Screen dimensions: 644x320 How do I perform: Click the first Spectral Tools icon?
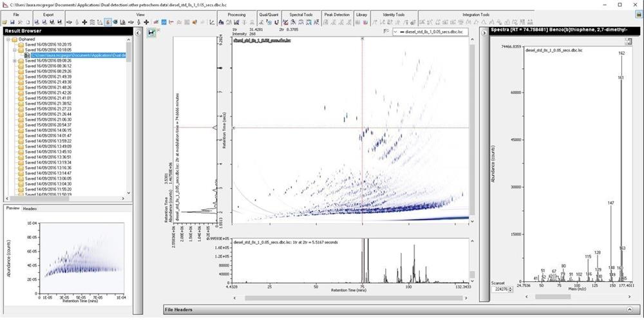click(286, 22)
